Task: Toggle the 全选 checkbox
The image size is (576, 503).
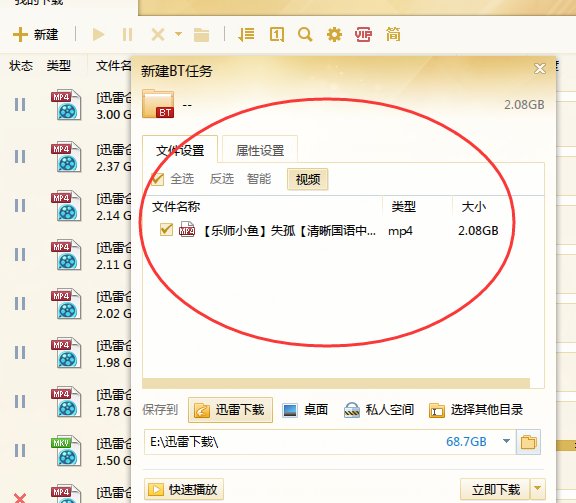Action: [x=158, y=179]
